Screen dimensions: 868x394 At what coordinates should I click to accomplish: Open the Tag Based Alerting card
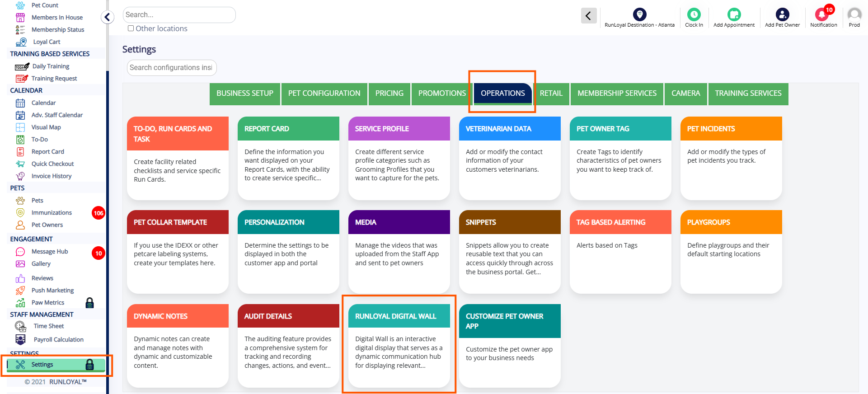620,252
